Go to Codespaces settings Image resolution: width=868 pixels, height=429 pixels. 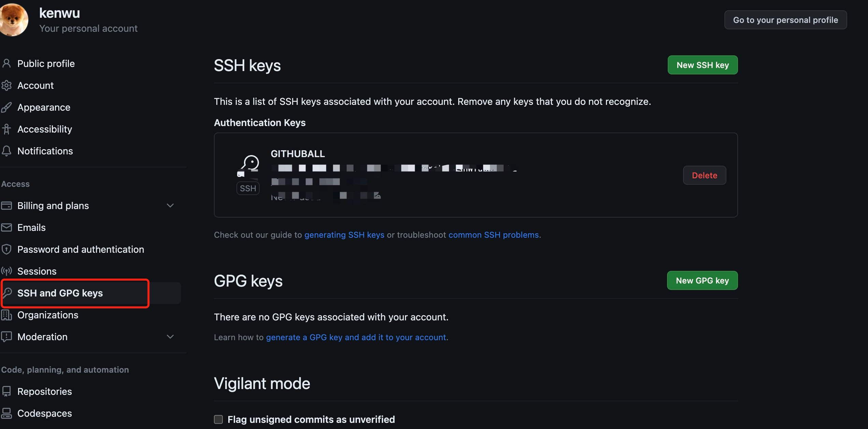click(44, 413)
